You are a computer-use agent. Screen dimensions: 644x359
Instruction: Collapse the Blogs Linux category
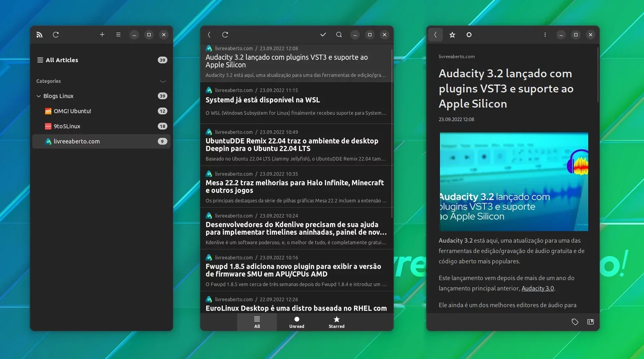click(x=39, y=96)
